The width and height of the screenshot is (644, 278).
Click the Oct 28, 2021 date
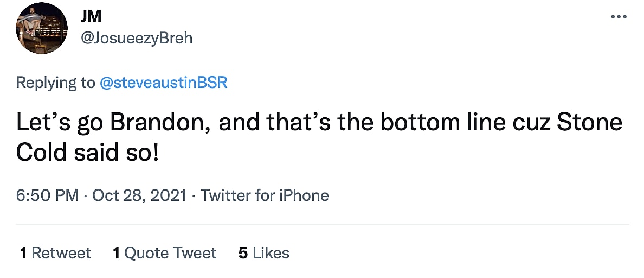point(140,195)
